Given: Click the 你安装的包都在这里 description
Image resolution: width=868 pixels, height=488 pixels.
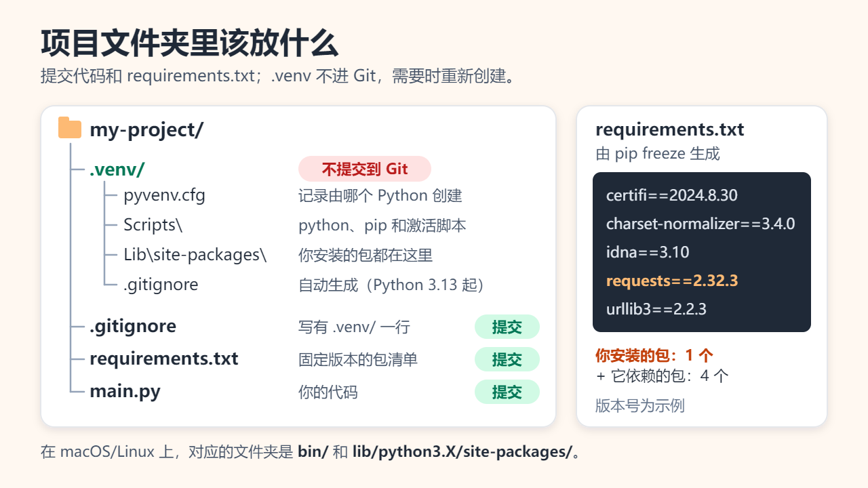Looking at the screenshot, I should tap(366, 256).
